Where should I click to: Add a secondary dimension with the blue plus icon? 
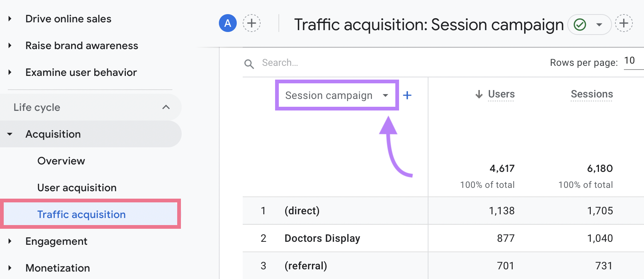click(x=407, y=95)
